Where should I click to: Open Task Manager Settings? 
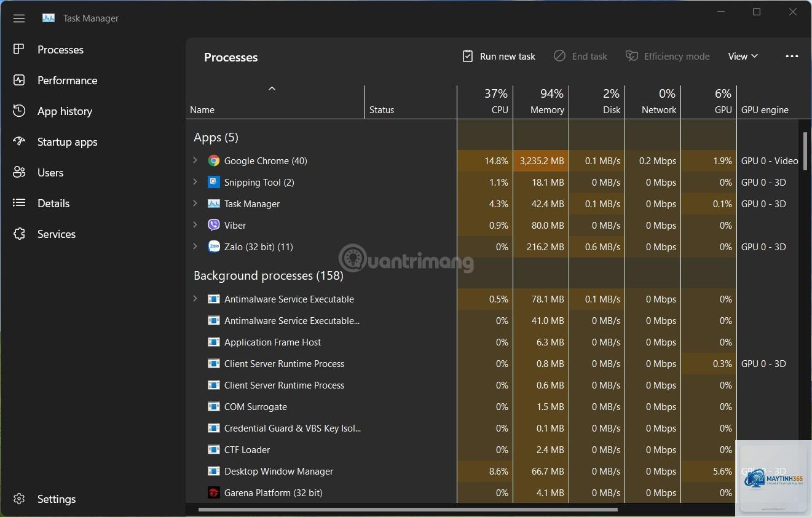pyautogui.click(x=57, y=499)
